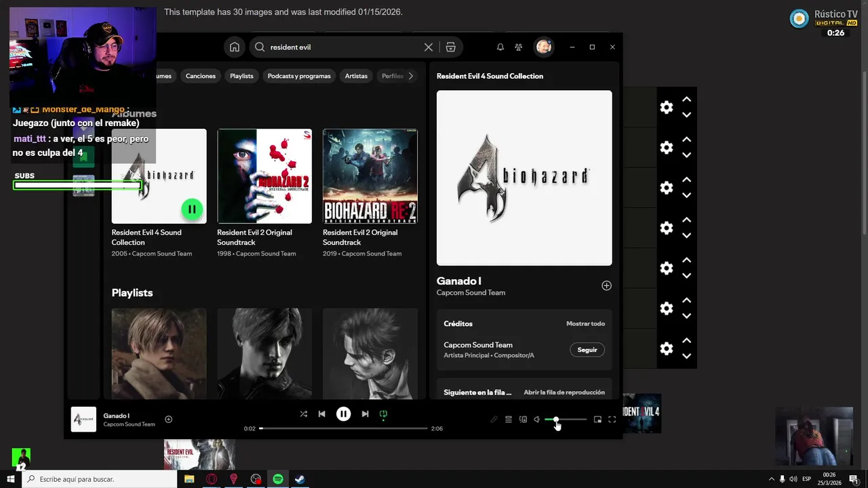Pause Resident Evil 4 Sound Collection album card
Image resolution: width=868 pixels, height=488 pixels.
(192, 209)
